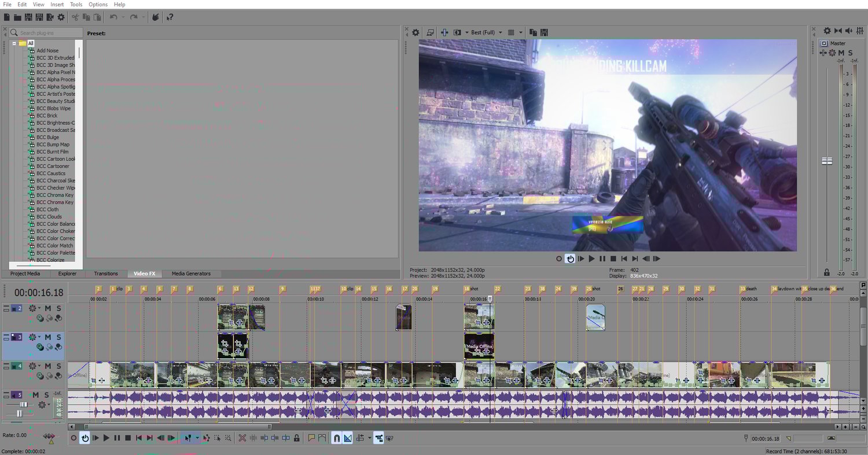
Task: Mute video track 4
Action: [x=48, y=366]
